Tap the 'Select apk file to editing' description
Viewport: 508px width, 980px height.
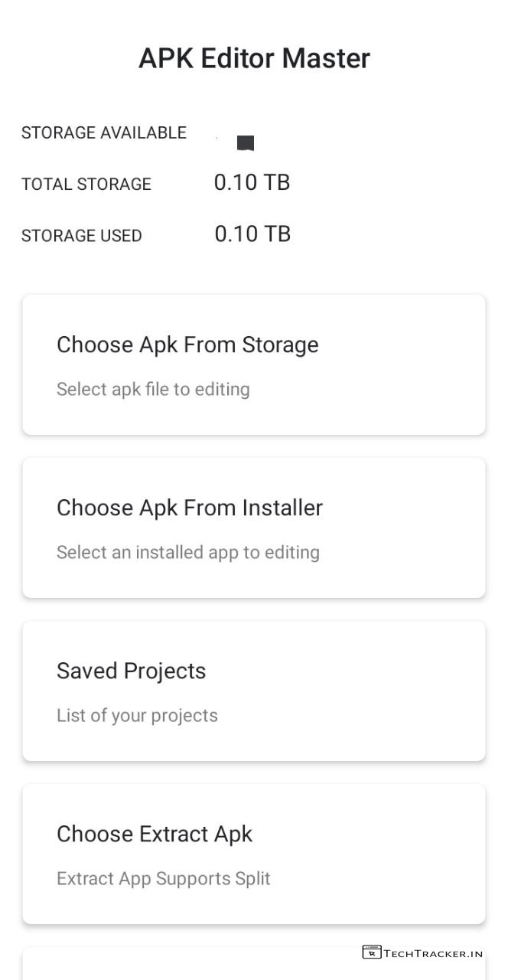pyautogui.click(x=153, y=389)
